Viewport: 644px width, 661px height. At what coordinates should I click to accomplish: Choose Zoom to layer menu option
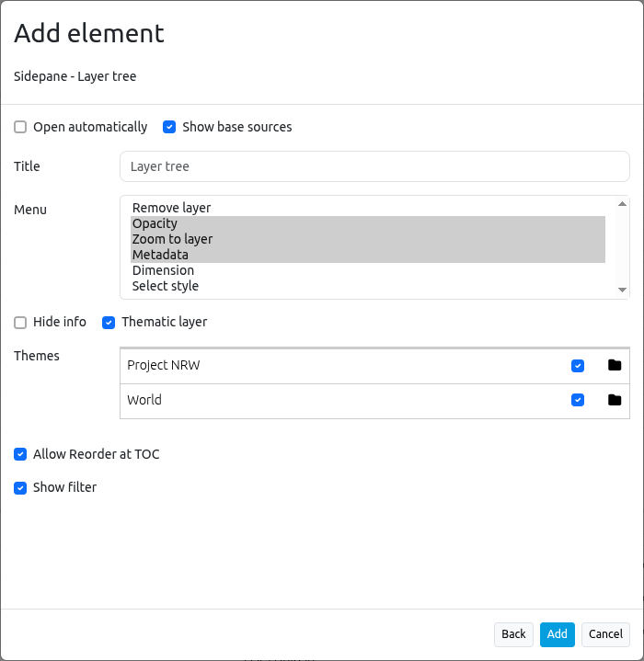(x=172, y=239)
